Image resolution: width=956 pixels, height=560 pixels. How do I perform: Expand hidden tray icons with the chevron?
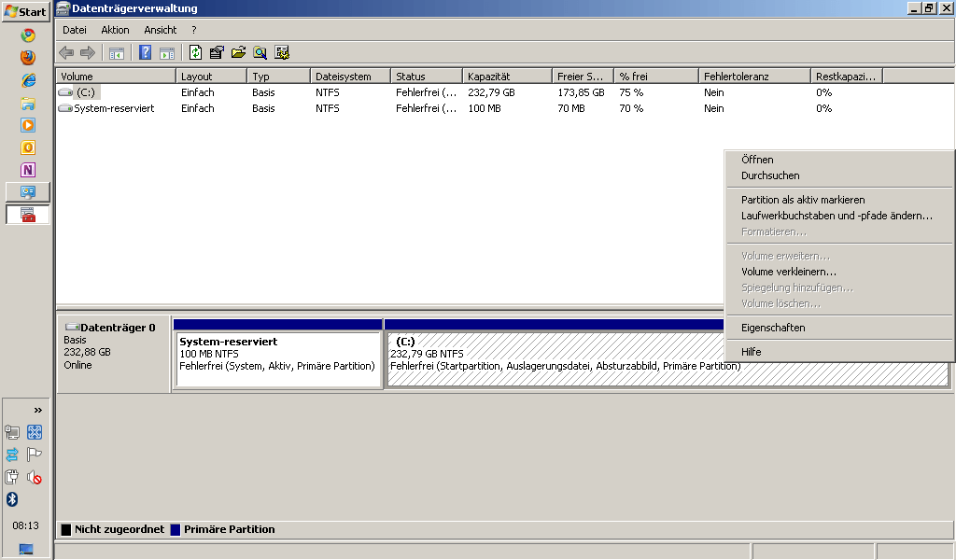(38, 410)
